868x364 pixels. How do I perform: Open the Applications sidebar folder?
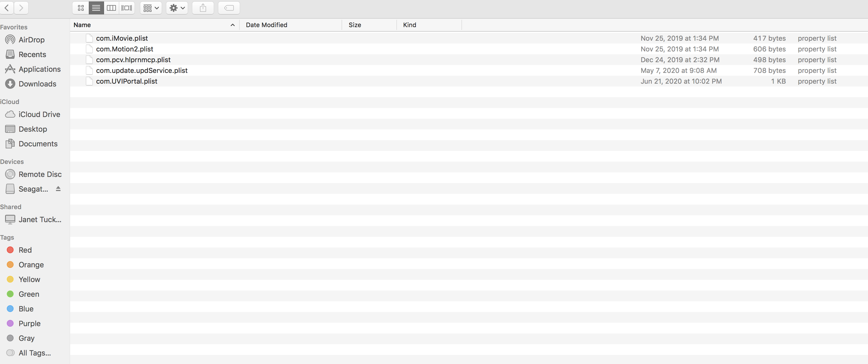click(x=39, y=69)
